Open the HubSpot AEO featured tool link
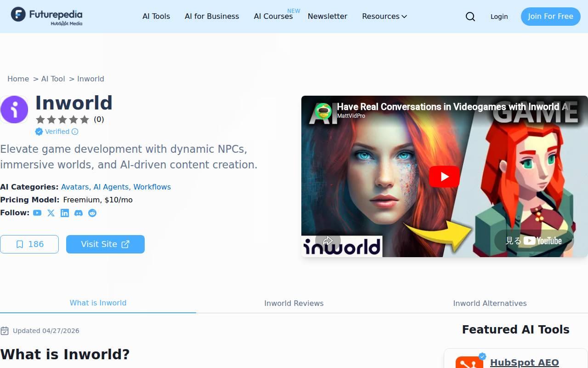 coord(525,362)
